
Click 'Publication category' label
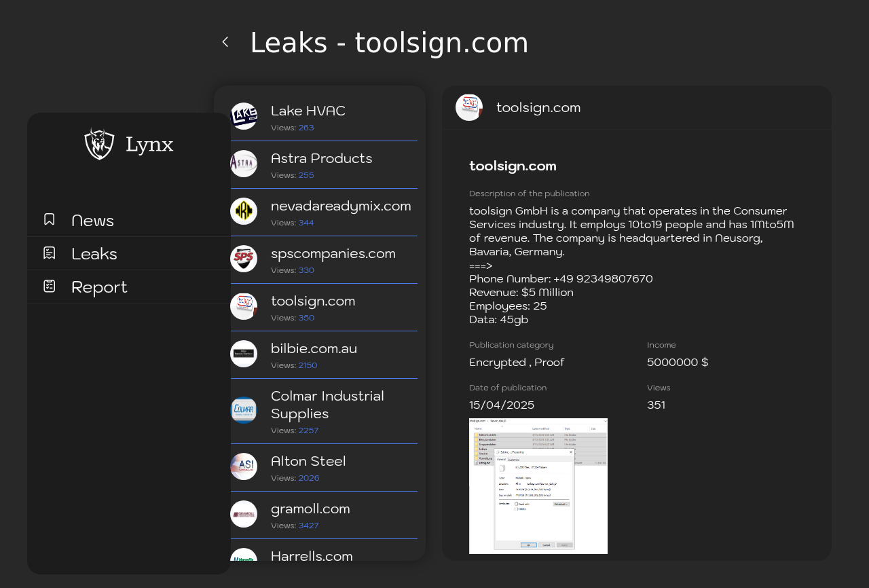(511, 345)
